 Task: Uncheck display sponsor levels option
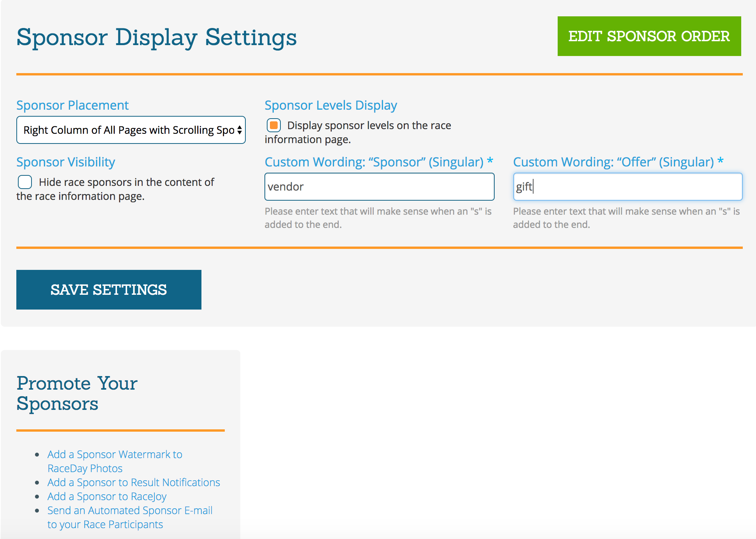pos(273,125)
